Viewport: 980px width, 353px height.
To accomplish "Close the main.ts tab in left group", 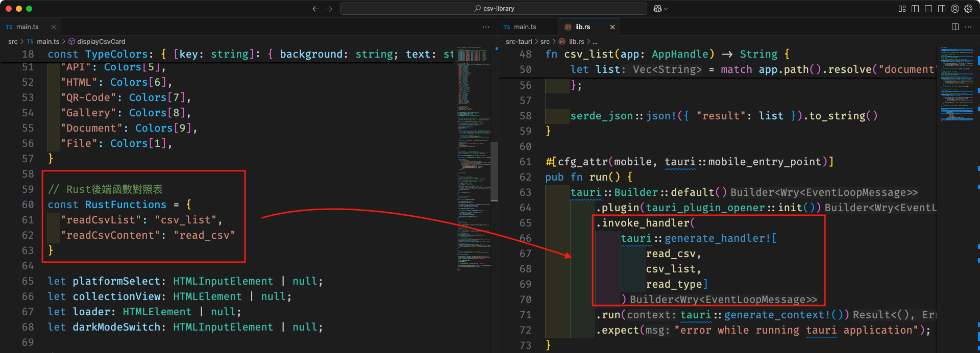I will coord(53,27).
